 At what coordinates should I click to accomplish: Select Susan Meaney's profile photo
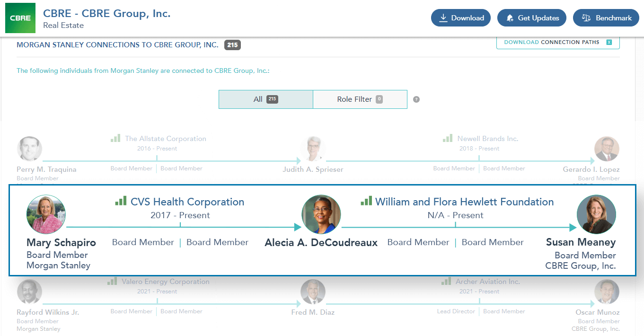coord(596,214)
